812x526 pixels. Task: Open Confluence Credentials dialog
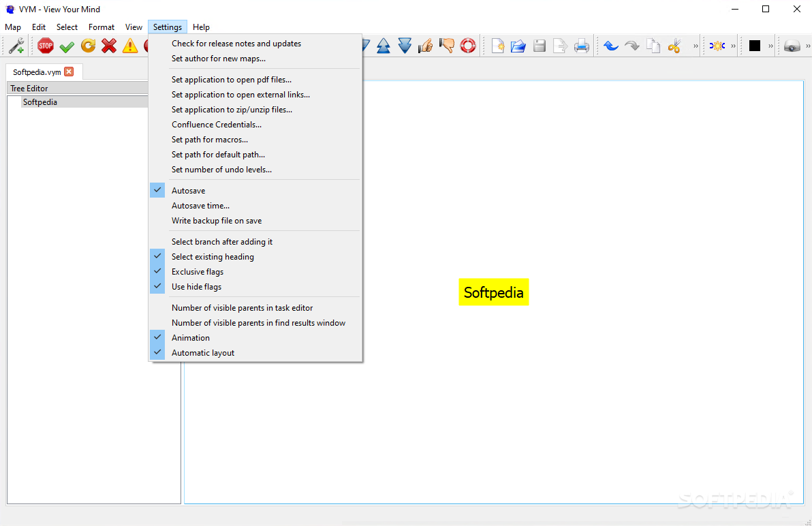click(255, 125)
